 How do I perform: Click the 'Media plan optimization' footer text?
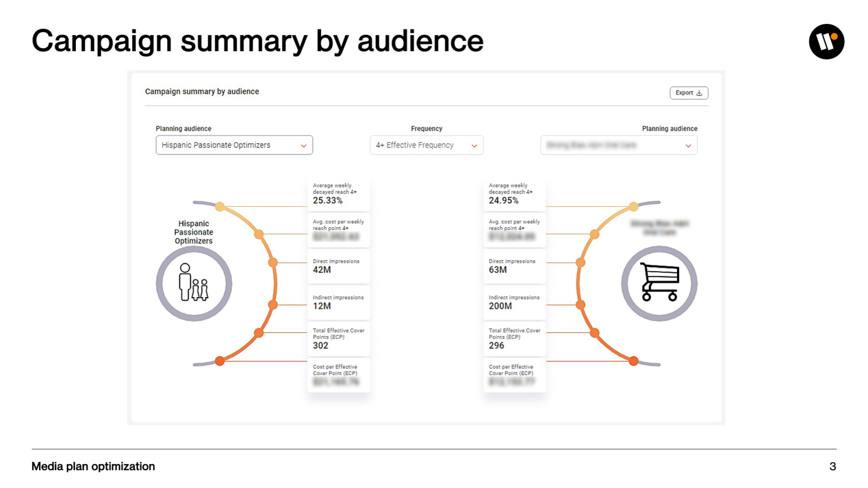[93, 466]
